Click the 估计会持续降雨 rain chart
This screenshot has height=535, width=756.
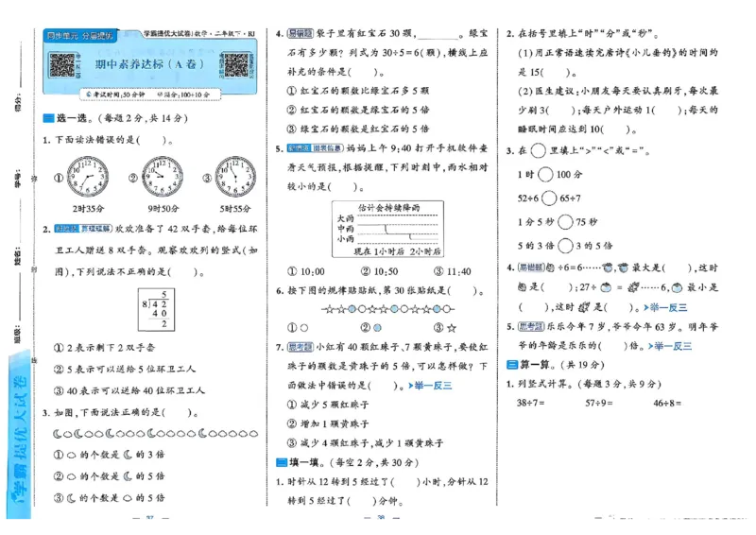(x=387, y=229)
